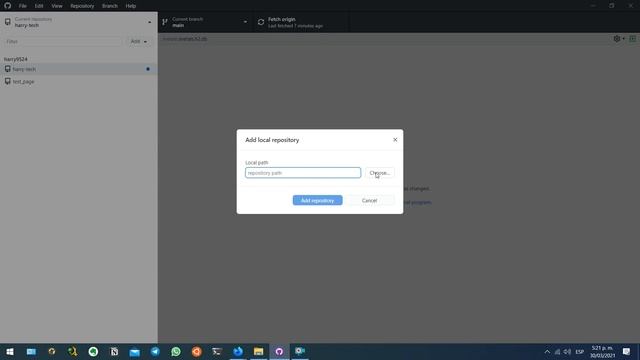Open the Edit menu
The height and width of the screenshot is (360, 640).
39,6
